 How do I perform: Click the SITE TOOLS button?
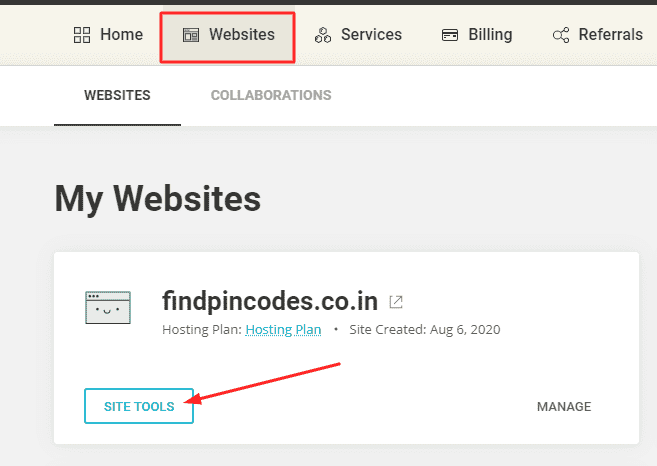tap(139, 406)
